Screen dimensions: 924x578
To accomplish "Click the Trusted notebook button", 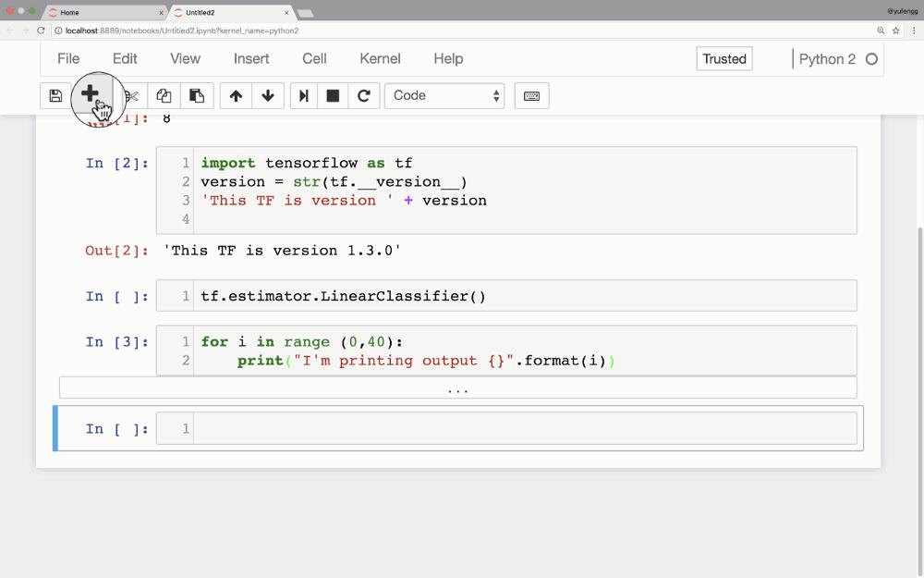I will [723, 58].
